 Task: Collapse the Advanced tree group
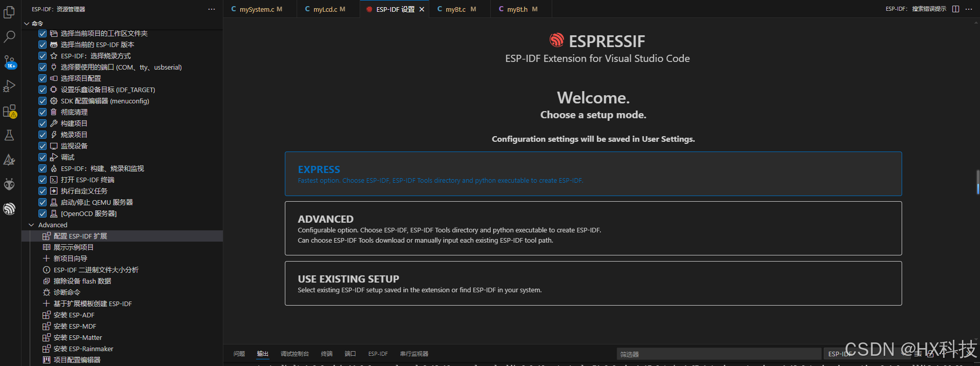point(31,225)
